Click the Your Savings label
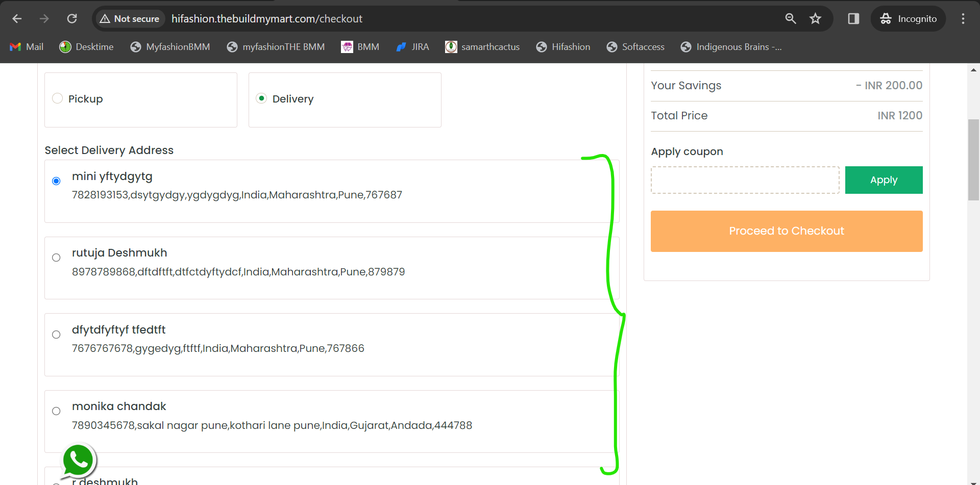Screen dimensions: 980x485 [686, 86]
